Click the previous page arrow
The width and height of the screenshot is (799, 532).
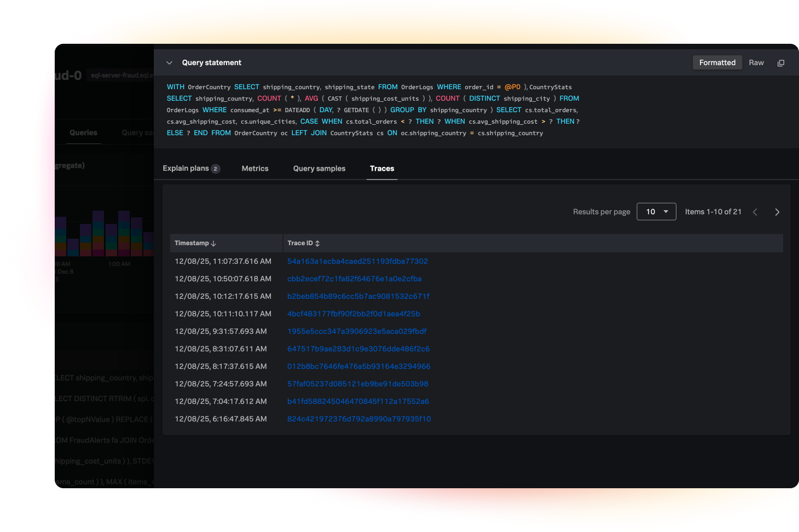click(x=755, y=212)
